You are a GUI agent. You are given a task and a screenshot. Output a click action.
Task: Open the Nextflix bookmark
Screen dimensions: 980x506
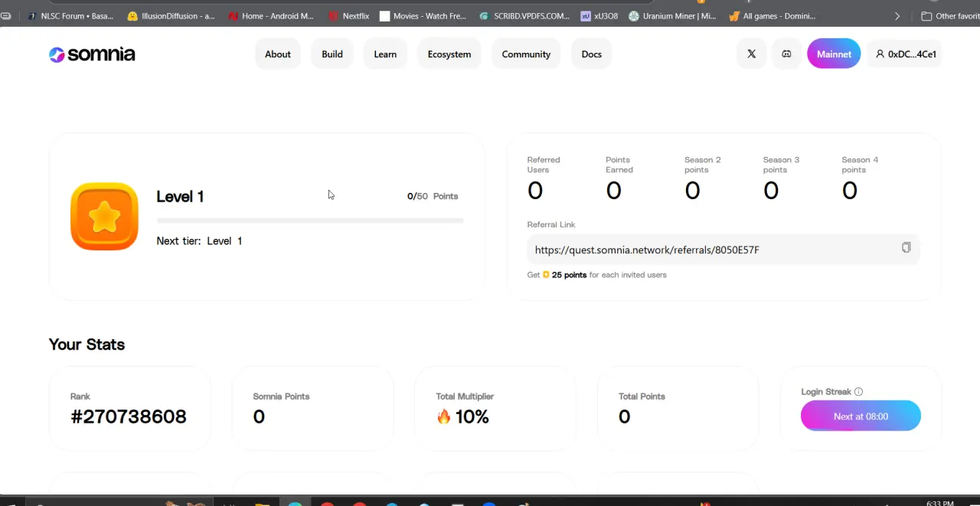pyautogui.click(x=348, y=16)
